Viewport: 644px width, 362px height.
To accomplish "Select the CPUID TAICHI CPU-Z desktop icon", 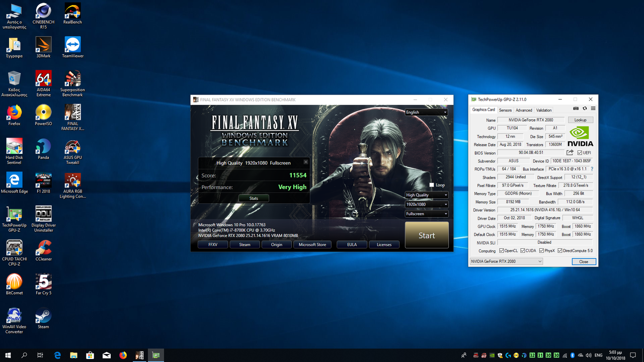I will tap(14, 253).
